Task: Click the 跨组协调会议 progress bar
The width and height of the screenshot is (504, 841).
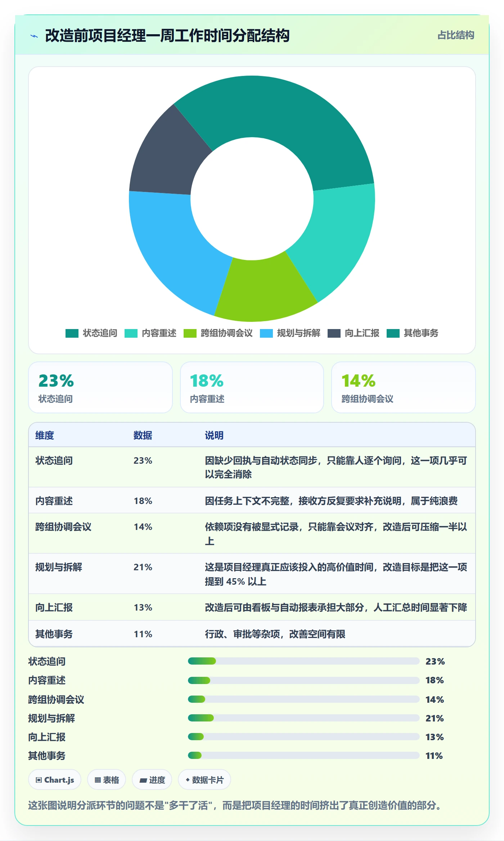Action: tap(304, 699)
